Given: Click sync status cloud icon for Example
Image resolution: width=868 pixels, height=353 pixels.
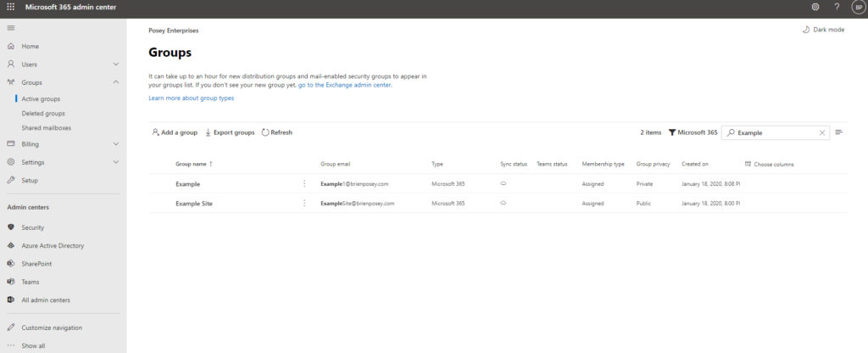Looking at the screenshot, I should pos(504,183).
